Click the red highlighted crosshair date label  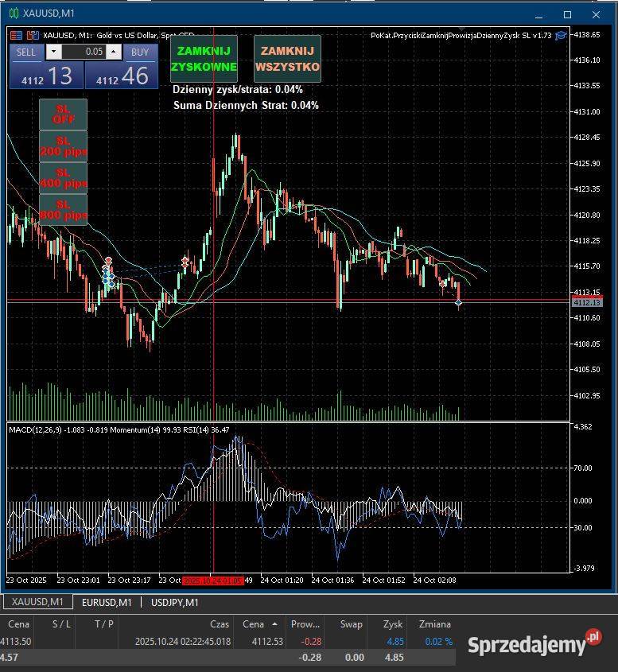coord(212,581)
